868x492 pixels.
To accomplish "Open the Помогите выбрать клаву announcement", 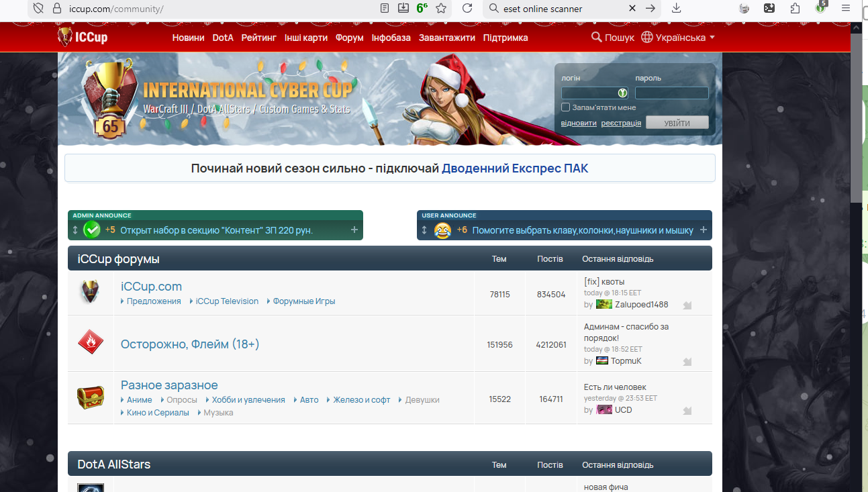I will click(583, 230).
